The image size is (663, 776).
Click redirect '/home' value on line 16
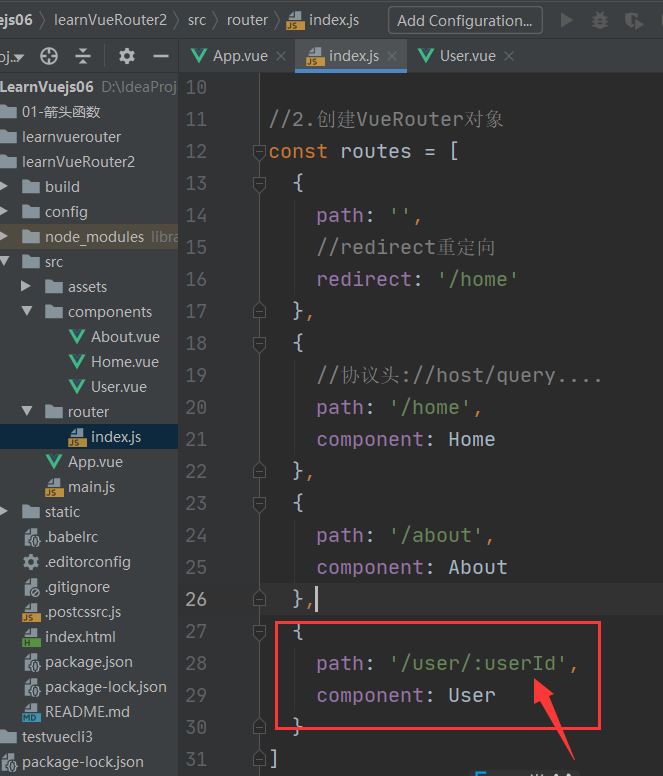pos(478,280)
